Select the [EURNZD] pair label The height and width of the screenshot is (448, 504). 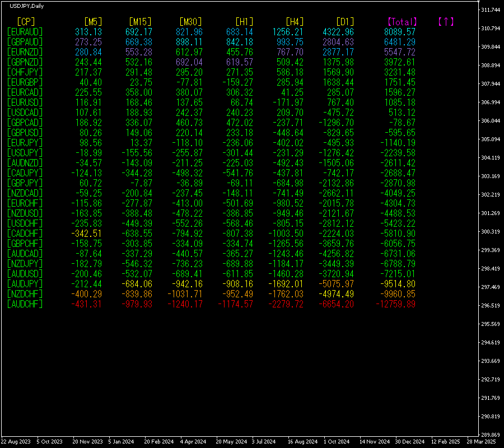click(25, 52)
